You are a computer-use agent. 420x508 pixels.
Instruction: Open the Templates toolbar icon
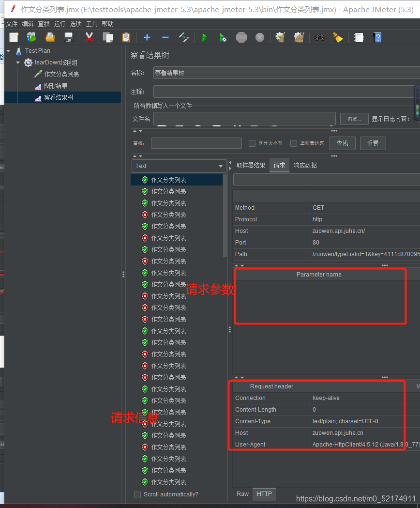(x=31, y=37)
